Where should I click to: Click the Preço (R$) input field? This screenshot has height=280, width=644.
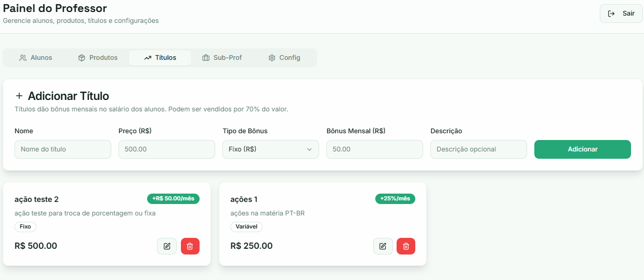(167, 149)
